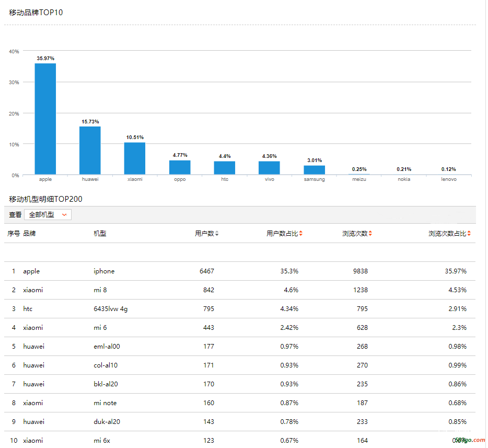Click the 机型 column header
This screenshot has height=448, width=488.
pos(100,233)
